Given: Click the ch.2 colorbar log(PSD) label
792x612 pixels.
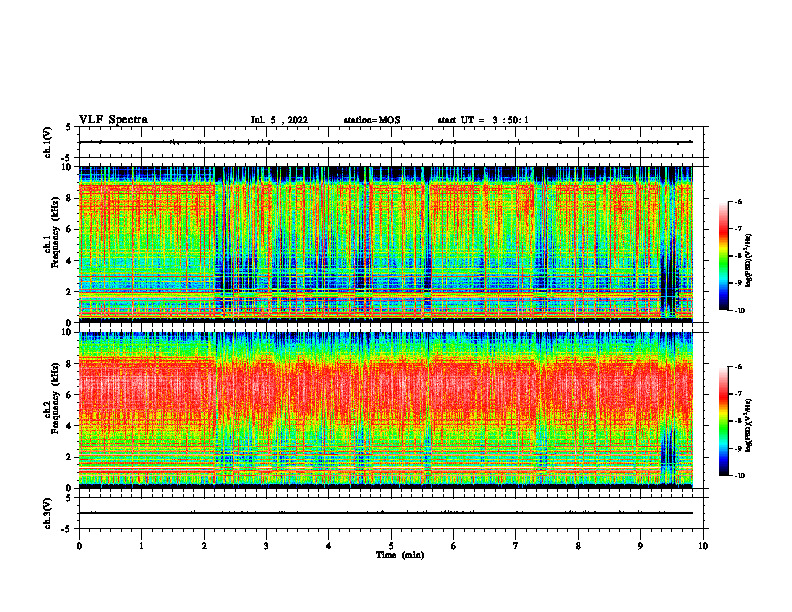Looking at the screenshot, I should [x=749, y=425].
